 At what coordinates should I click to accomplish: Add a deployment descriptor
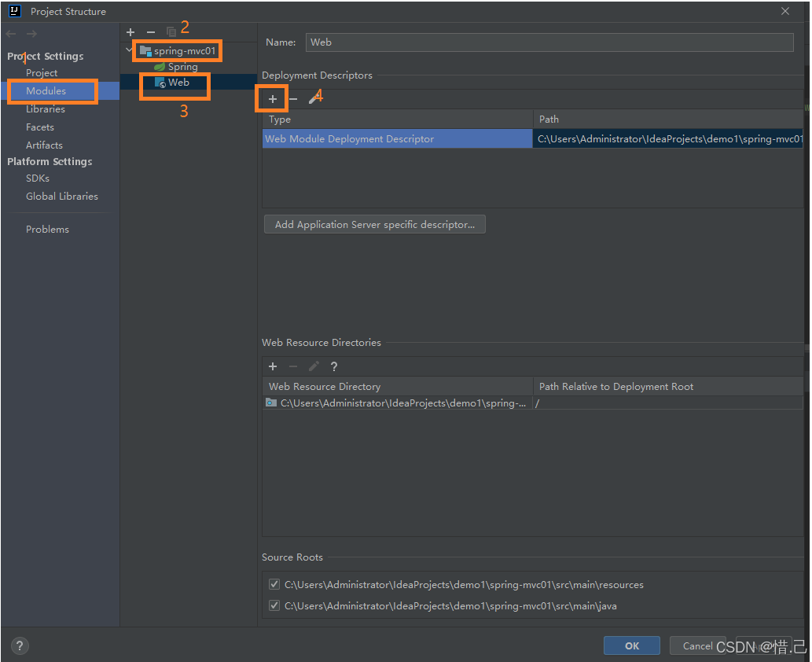click(273, 99)
